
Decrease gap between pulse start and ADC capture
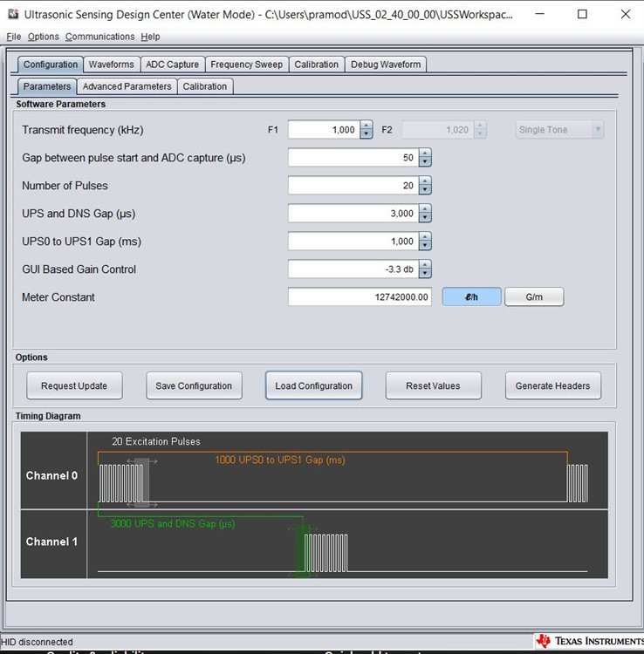(x=425, y=162)
